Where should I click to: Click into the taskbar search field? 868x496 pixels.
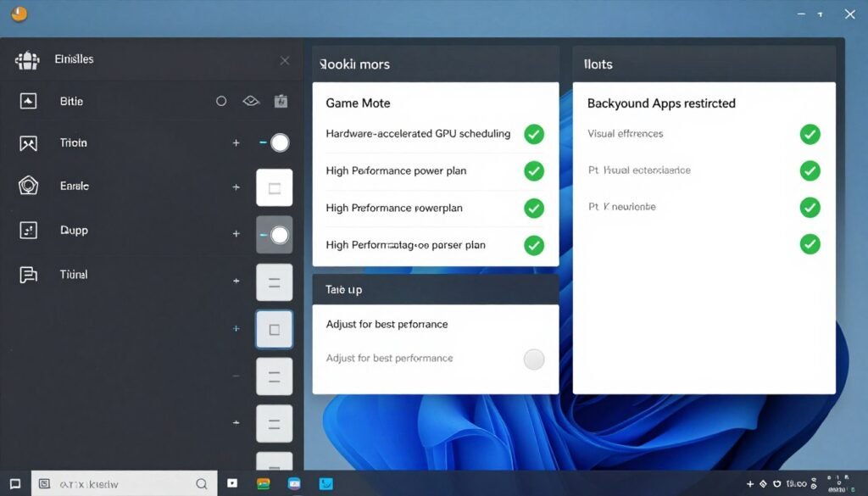(x=124, y=484)
